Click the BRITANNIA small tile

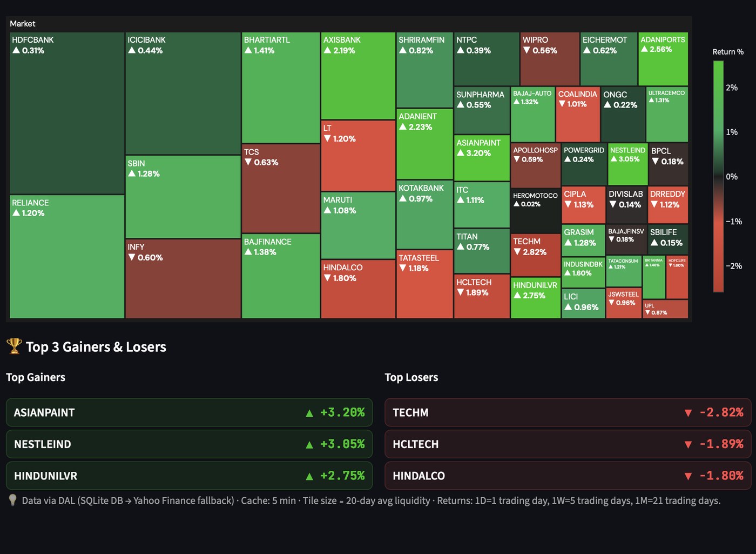point(654,277)
